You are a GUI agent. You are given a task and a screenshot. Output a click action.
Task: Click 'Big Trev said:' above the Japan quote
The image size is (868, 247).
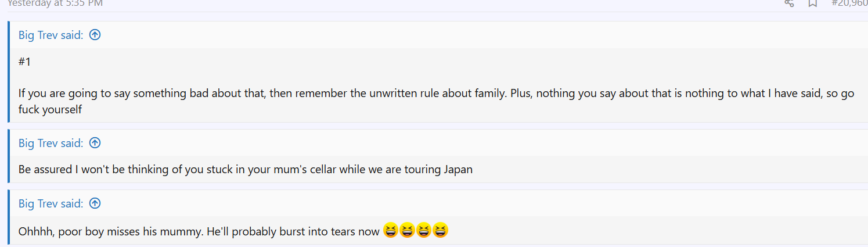coord(51,143)
